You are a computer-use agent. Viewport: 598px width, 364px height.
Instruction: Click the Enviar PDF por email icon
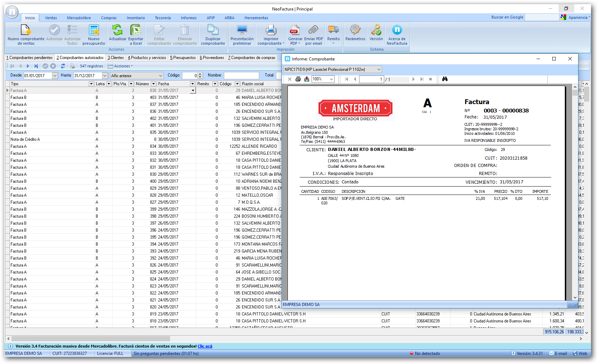pyautogui.click(x=313, y=34)
